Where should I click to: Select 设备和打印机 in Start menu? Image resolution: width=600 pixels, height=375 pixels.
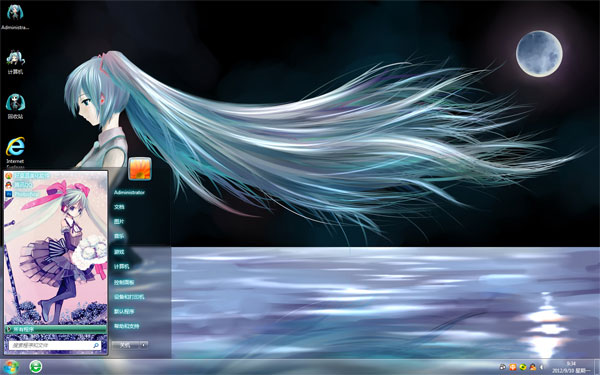pyautogui.click(x=129, y=297)
